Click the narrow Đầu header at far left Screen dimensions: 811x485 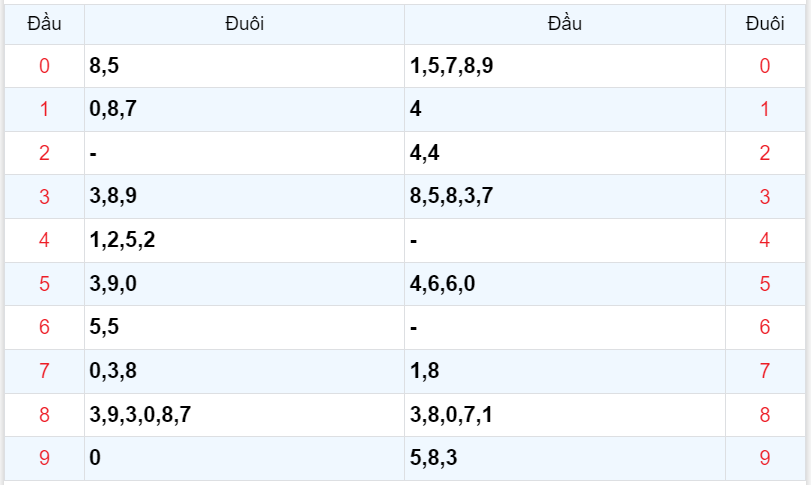44,24
